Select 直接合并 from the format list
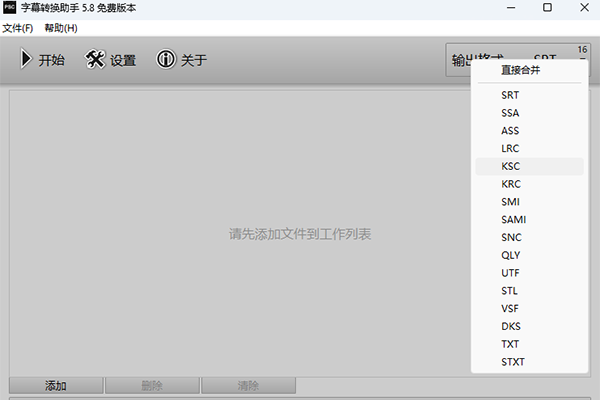Viewport: 600px width, 400px height. (x=519, y=70)
